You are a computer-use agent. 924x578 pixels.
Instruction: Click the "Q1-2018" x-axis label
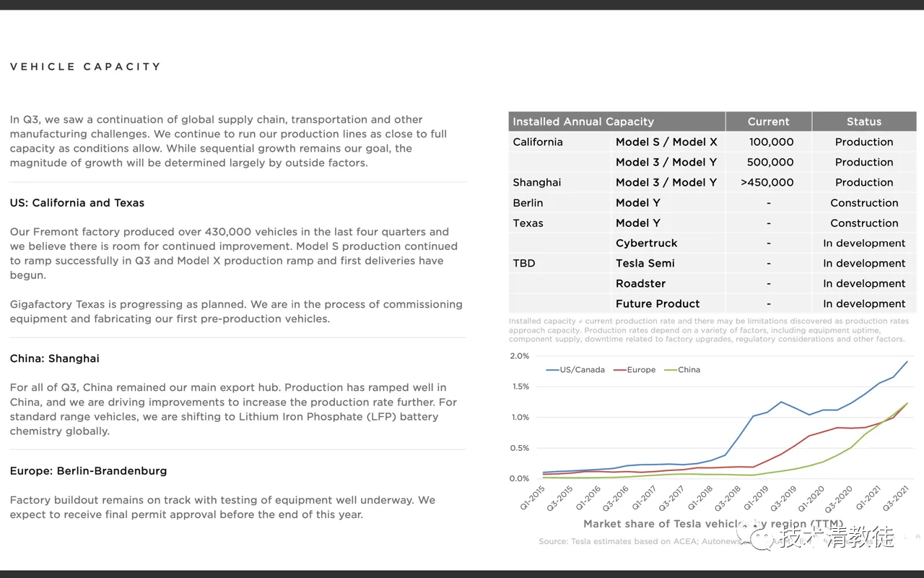point(702,497)
